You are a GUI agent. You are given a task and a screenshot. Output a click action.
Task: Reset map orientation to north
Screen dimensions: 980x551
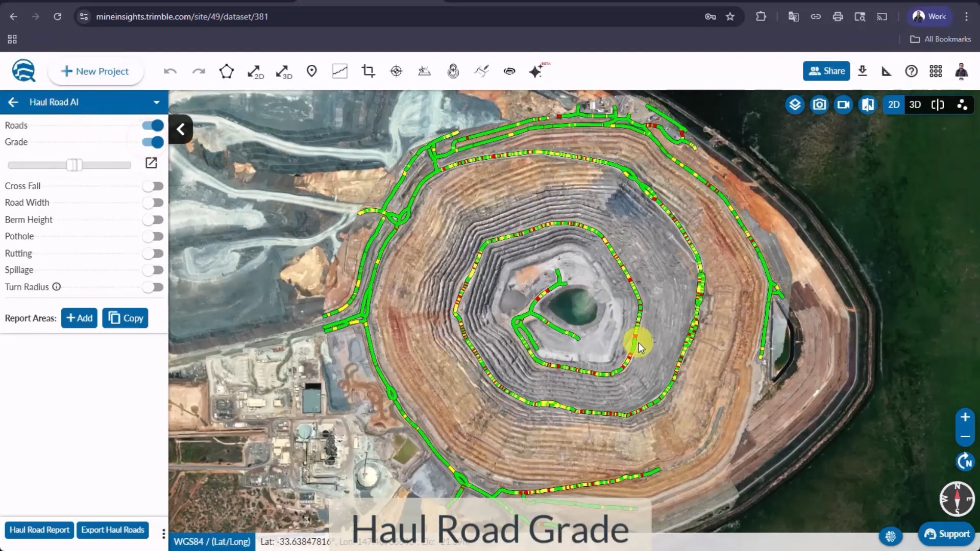coord(965,462)
